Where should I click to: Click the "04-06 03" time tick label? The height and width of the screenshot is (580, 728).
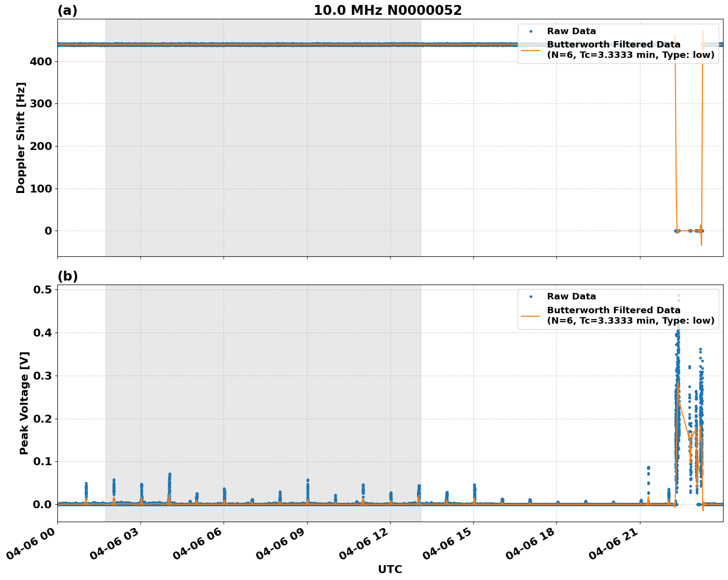pyautogui.click(x=114, y=544)
